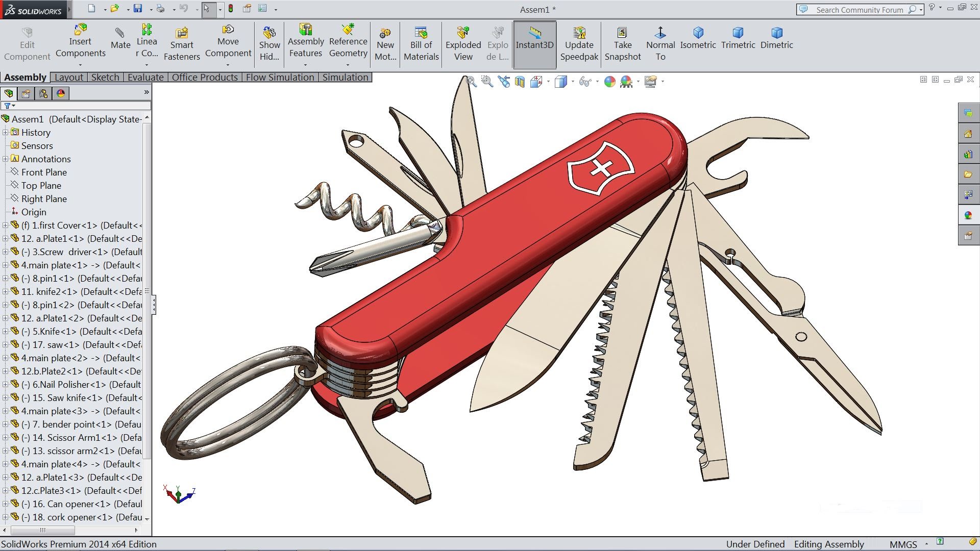
Task: Switch to the Evaluate tab
Action: (145, 77)
